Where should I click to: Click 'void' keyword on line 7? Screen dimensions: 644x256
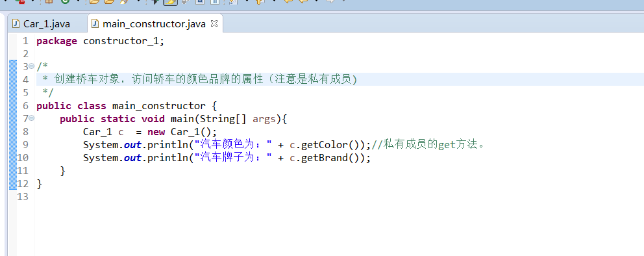click(153, 119)
